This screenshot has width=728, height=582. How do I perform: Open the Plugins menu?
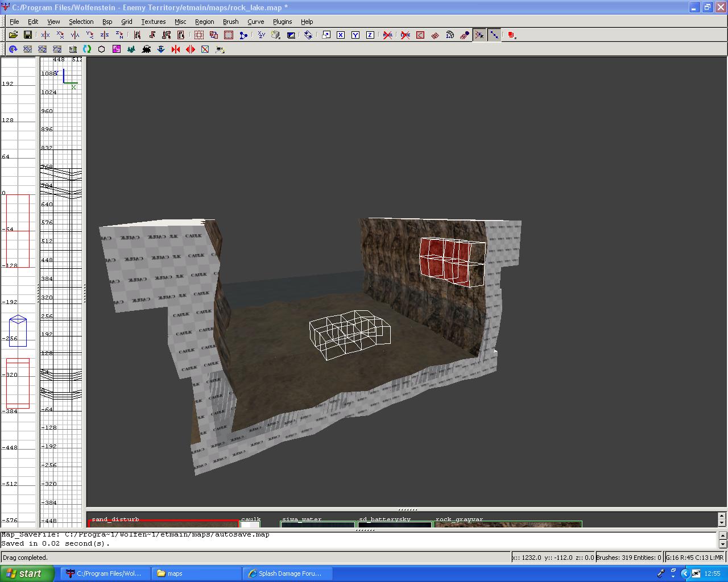pyautogui.click(x=283, y=22)
